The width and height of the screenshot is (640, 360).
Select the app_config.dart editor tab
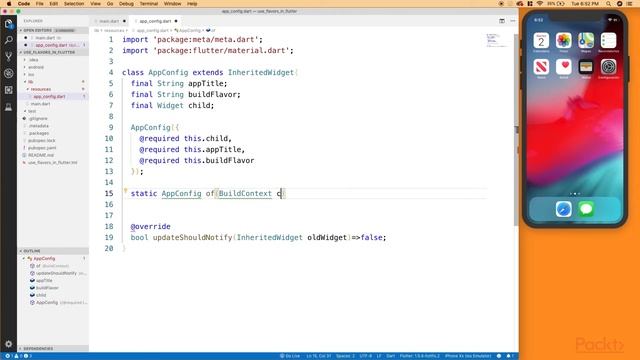coord(155,21)
